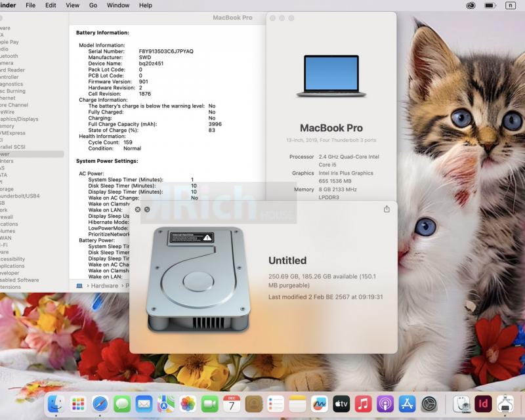Launch the Music app from the Dock
The width and height of the screenshot is (525, 420).
coord(364,404)
